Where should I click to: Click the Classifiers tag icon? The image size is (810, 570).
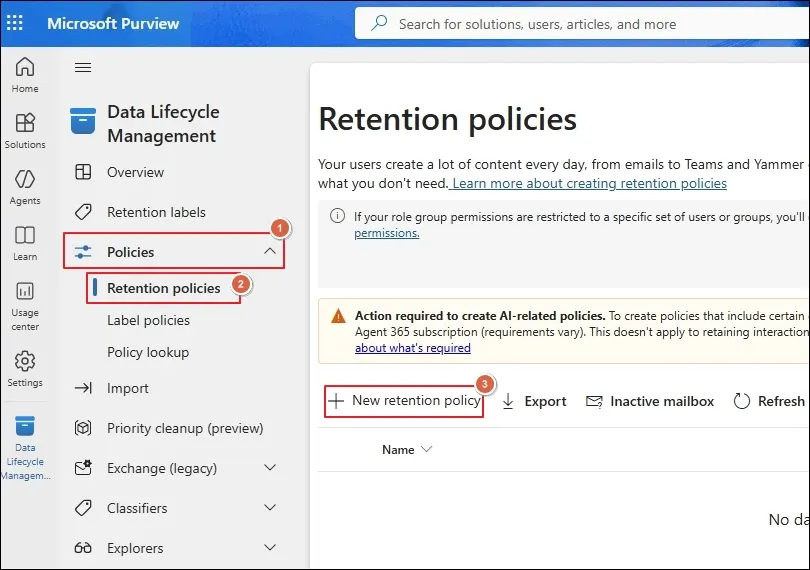point(83,508)
